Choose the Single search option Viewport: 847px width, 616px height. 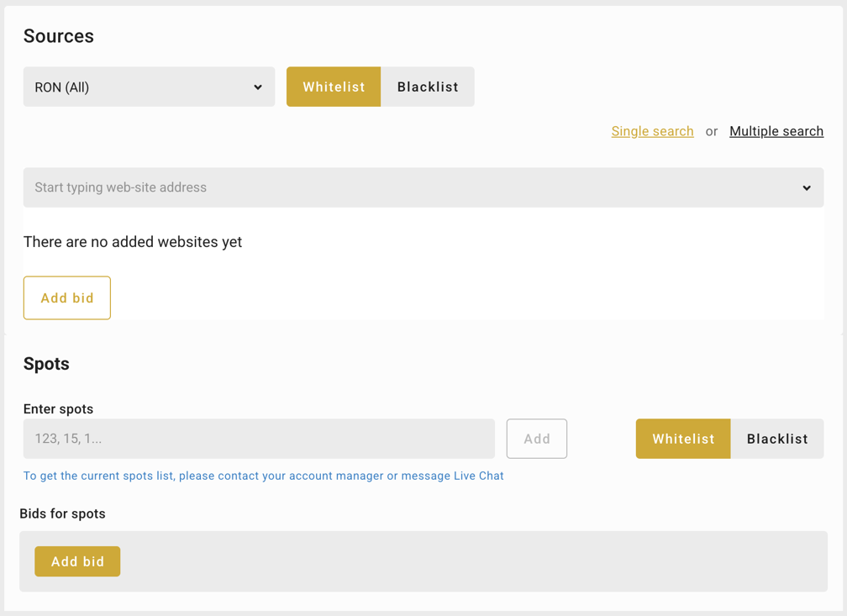[652, 131]
